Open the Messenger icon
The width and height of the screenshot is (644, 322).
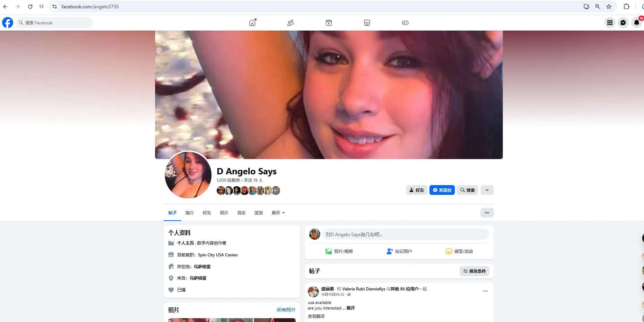(x=623, y=23)
